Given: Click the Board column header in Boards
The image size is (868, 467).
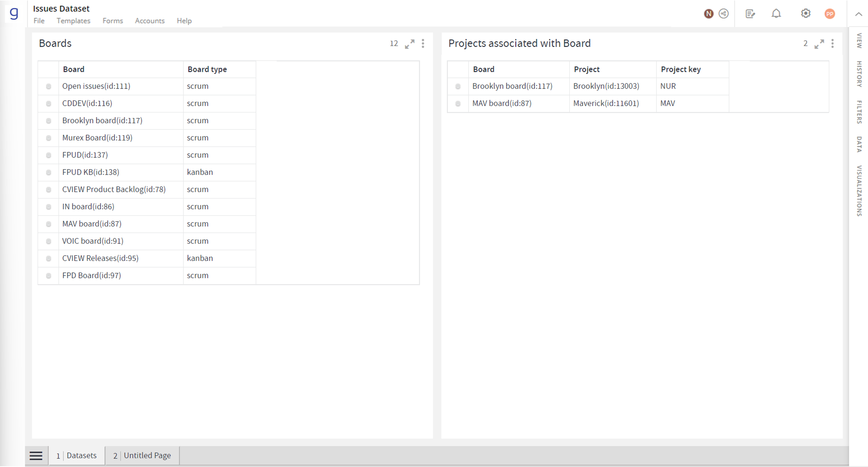Looking at the screenshot, I should (x=121, y=69).
